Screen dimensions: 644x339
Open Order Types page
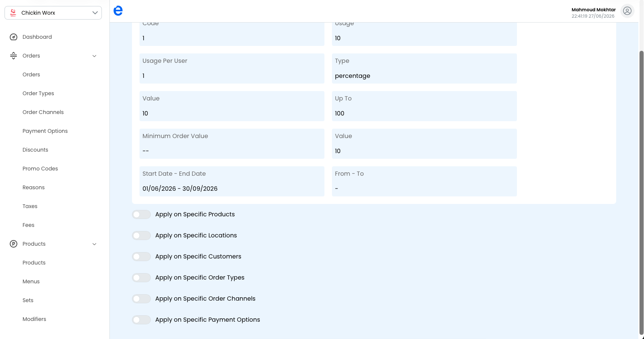(x=38, y=93)
